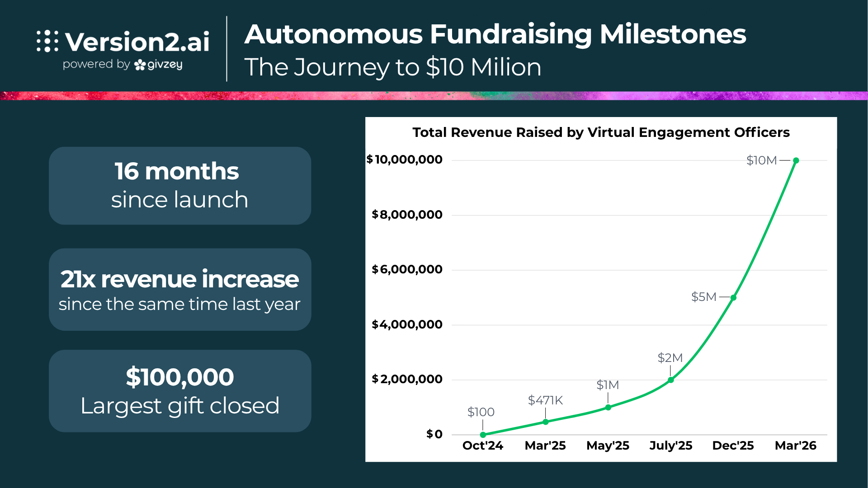Click the $10,000,000 y-axis label
This screenshot has width=868, height=488.
[x=405, y=160]
